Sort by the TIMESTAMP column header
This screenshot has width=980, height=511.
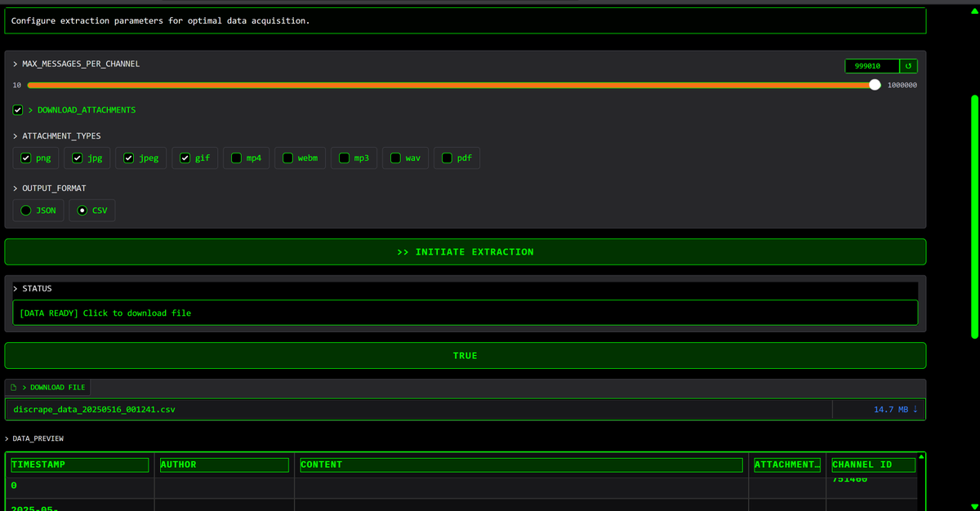tap(80, 465)
